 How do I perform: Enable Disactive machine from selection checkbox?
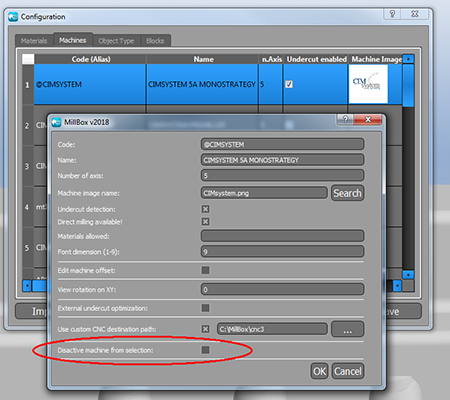coord(206,350)
